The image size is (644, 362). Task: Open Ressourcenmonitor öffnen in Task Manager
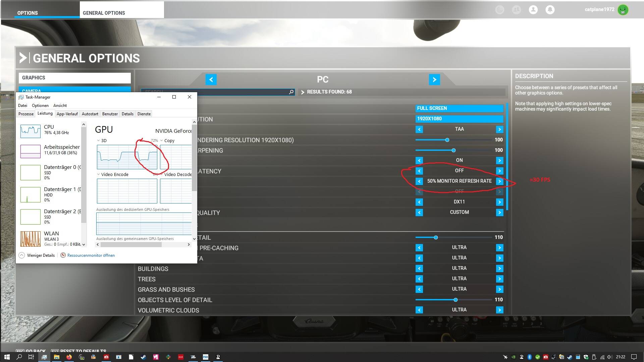tap(91, 255)
